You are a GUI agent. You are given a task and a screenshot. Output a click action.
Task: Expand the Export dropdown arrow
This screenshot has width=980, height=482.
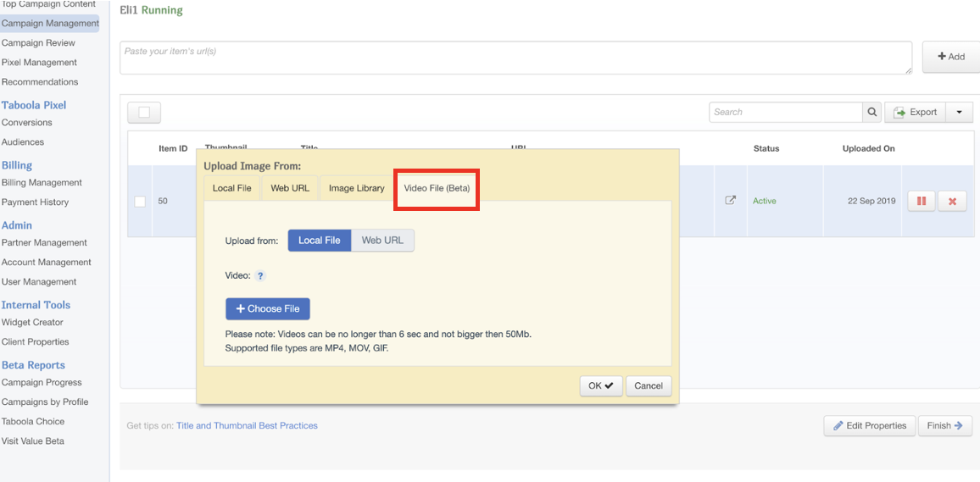(x=960, y=113)
